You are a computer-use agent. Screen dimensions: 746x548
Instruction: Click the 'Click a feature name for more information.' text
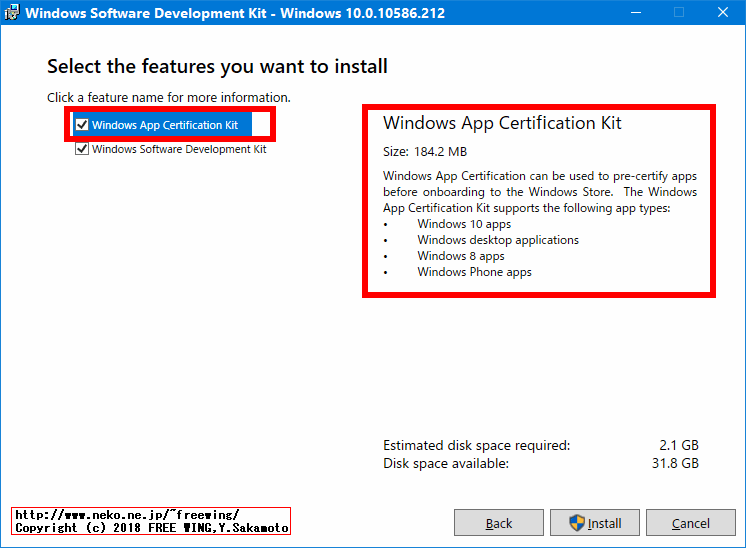pyautogui.click(x=168, y=98)
